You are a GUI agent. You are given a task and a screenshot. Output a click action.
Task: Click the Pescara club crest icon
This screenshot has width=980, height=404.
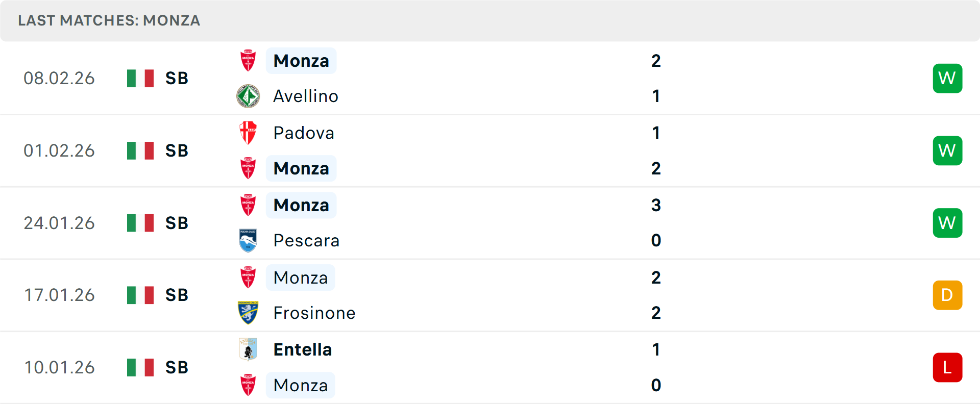[248, 240]
